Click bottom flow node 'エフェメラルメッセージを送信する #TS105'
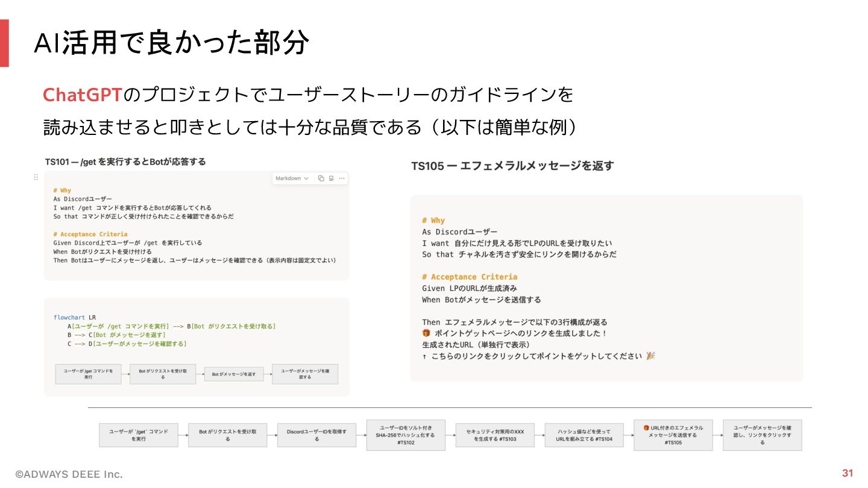This screenshot has height=488, width=868. pos(673,435)
